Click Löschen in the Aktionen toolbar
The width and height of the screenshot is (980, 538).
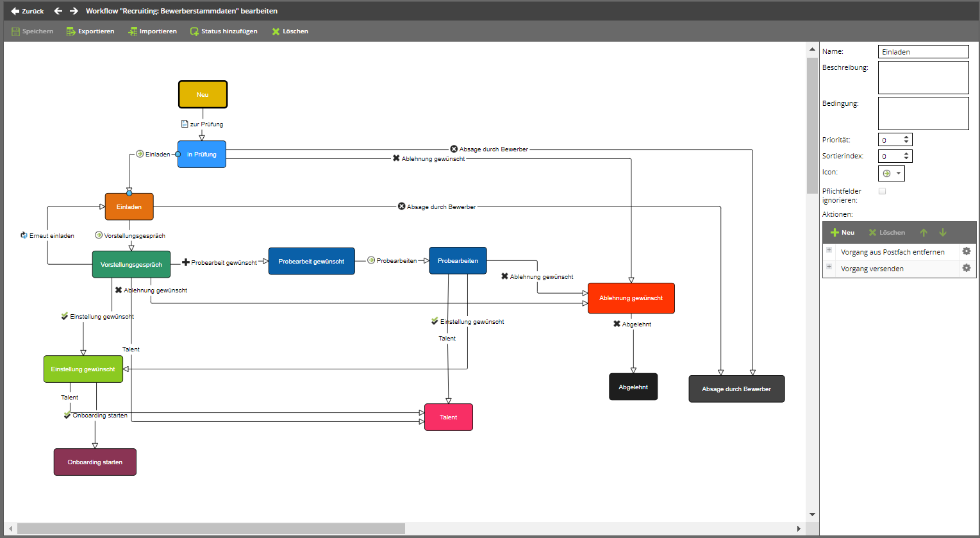tap(886, 233)
